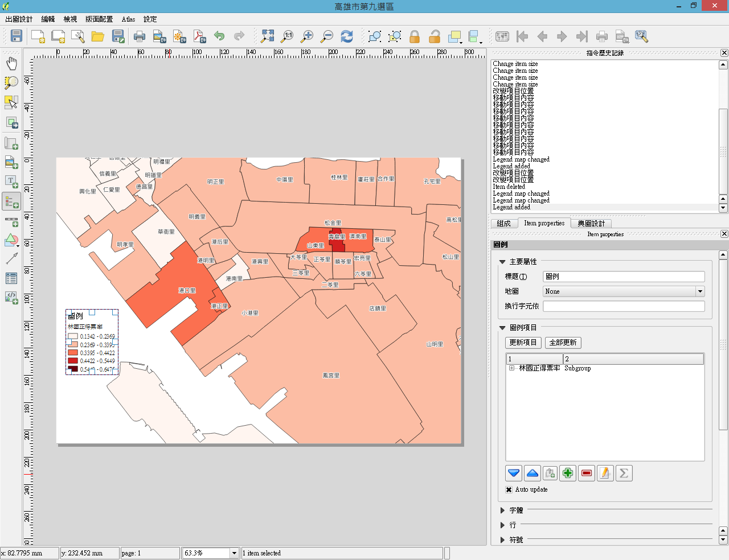
Task: Open the 地圖 None dropdown
Action: 699,291
